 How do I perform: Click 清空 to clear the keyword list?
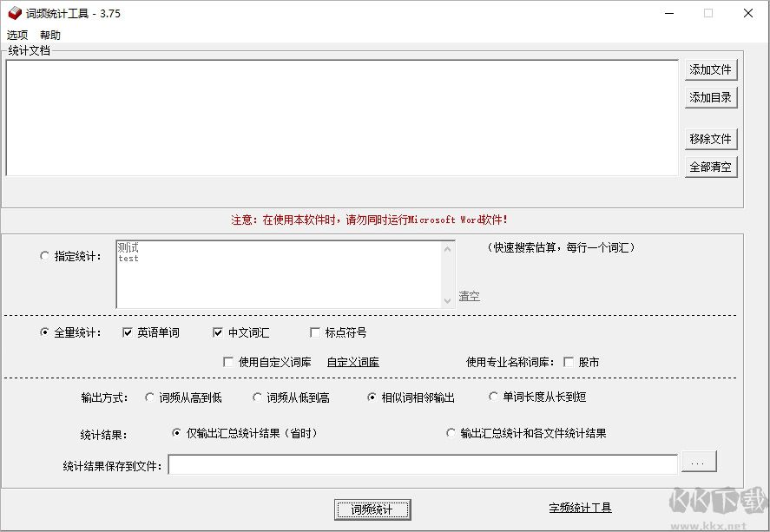[x=469, y=296]
